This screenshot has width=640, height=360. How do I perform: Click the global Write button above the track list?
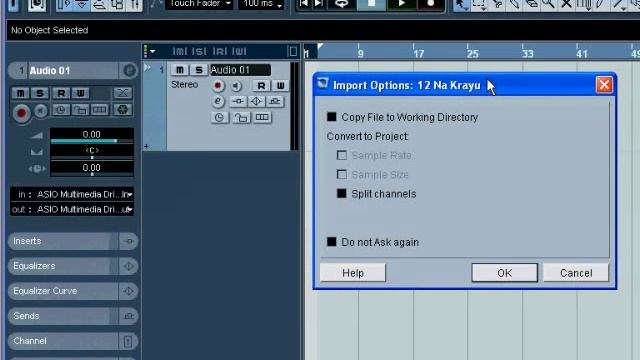(x=239, y=51)
